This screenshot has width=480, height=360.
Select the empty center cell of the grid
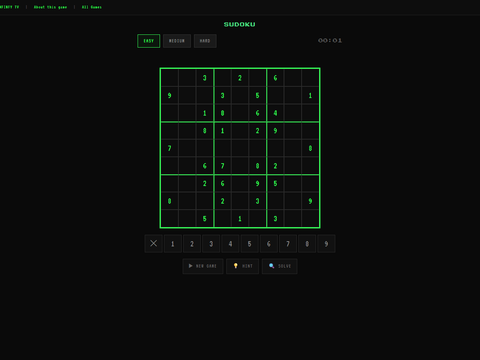[240, 148]
